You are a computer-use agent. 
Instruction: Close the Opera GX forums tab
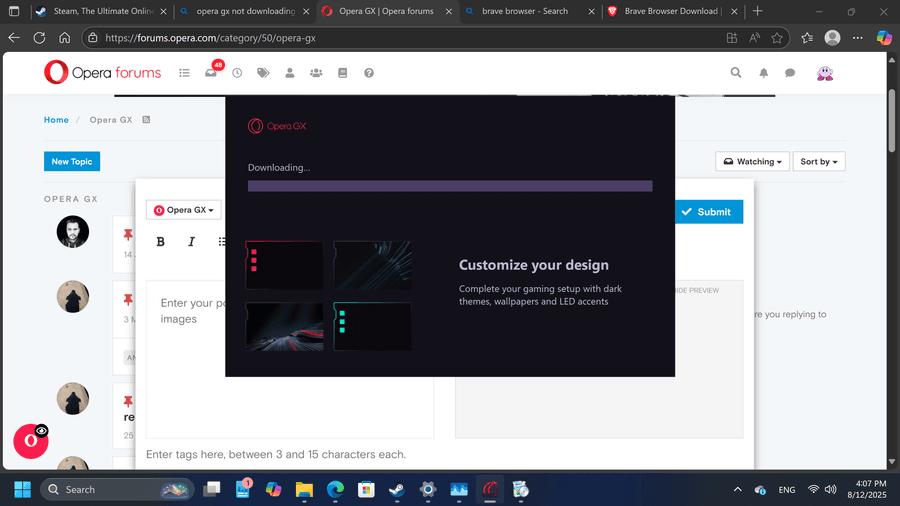449,11
